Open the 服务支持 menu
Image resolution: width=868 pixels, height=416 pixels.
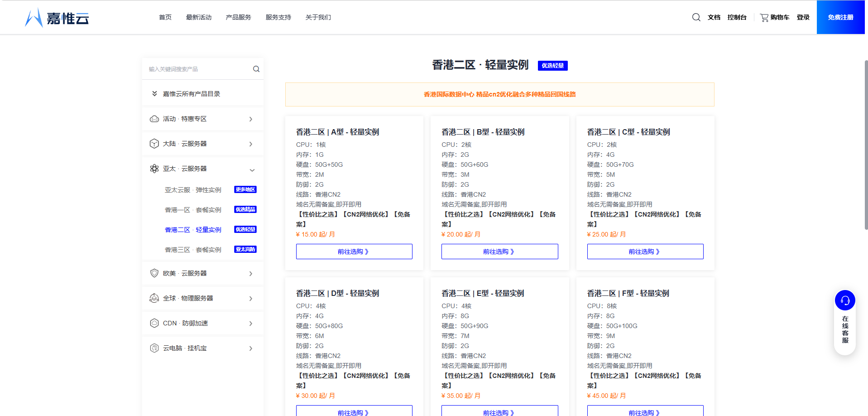point(278,17)
